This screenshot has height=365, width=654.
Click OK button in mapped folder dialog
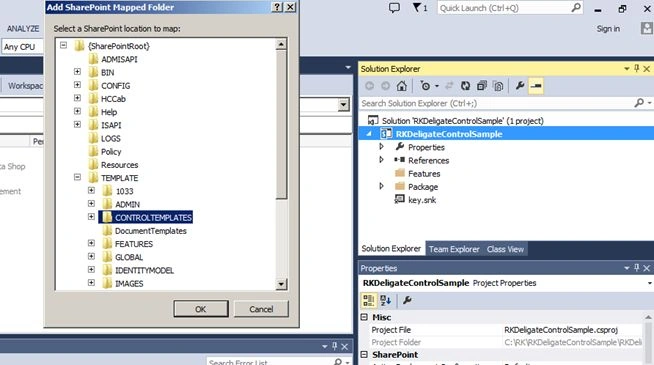pos(201,309)
